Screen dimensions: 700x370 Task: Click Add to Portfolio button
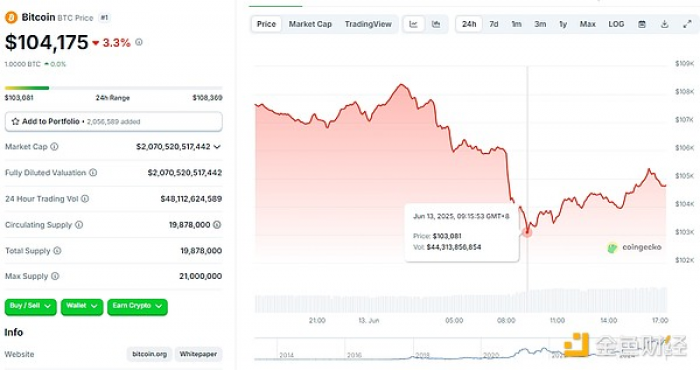coord(113,121)
